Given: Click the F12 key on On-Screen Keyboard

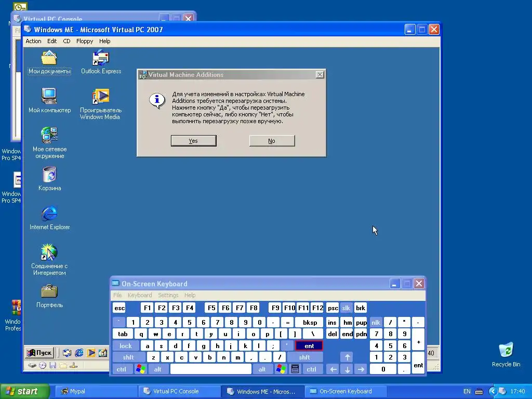Looking at the screenshot, I should click(317, 308).
